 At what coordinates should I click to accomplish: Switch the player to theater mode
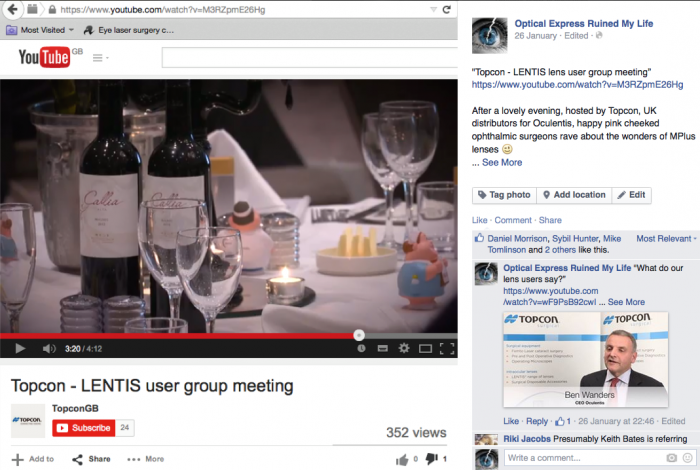click(x=426, y=348)
